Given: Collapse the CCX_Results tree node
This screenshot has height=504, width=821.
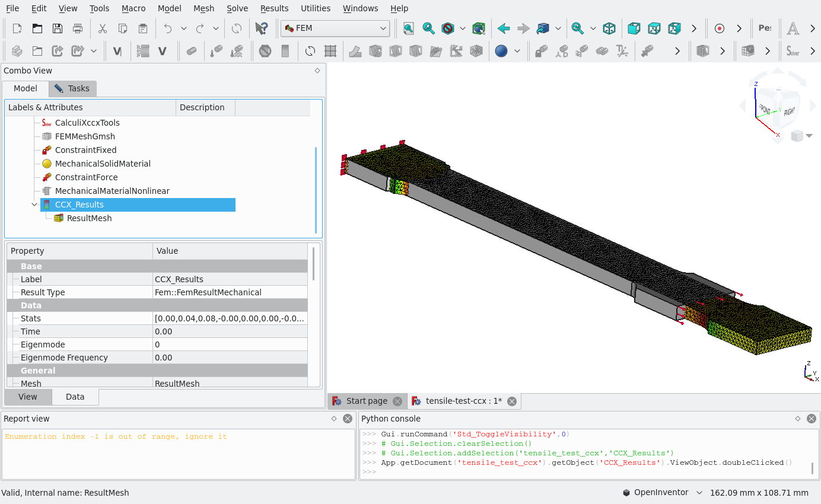Looking at the screenshot, I should (x=34, y=205).
